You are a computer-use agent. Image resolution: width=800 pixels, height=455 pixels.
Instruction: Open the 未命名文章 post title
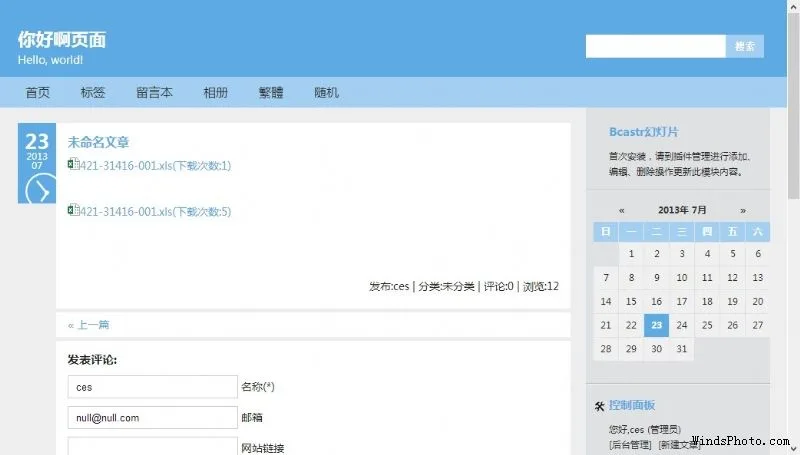(98, 142)
